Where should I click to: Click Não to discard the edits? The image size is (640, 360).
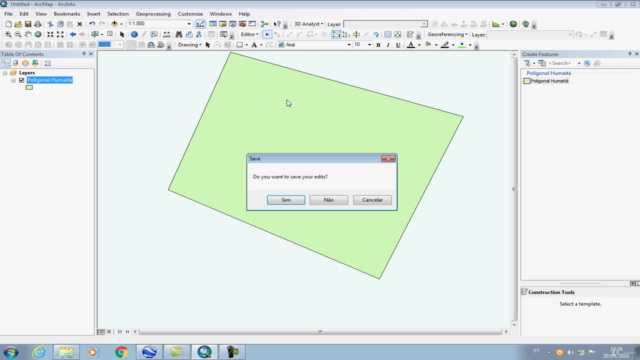pyautogui.click(x=329, y=200)
